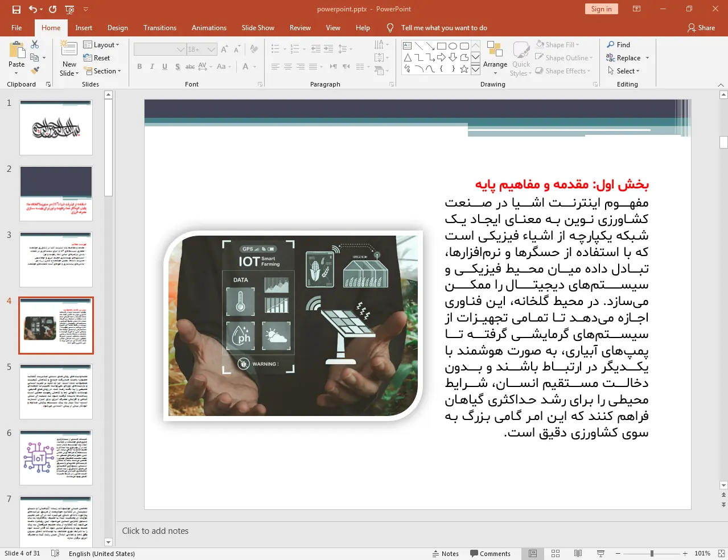Select the oval shape in shapes gallery
The width and height of the screenshot is (728, 560).
coord(453,46)
